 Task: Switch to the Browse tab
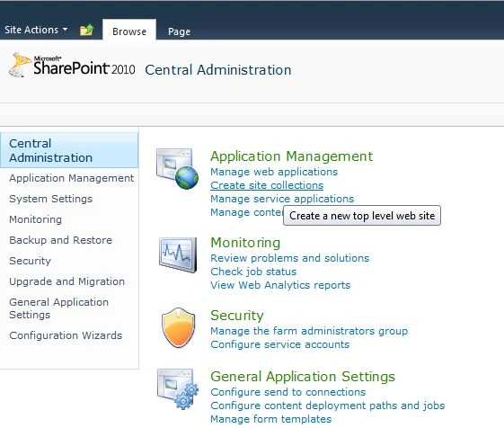pyautogui.click(x=129, y=31)
